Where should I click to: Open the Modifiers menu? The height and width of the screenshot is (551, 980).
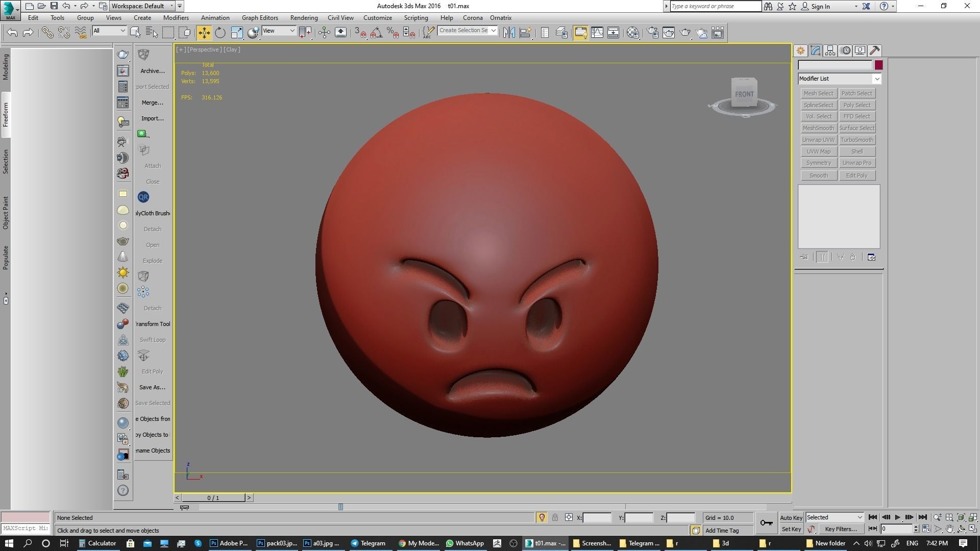tap(176, 18)
